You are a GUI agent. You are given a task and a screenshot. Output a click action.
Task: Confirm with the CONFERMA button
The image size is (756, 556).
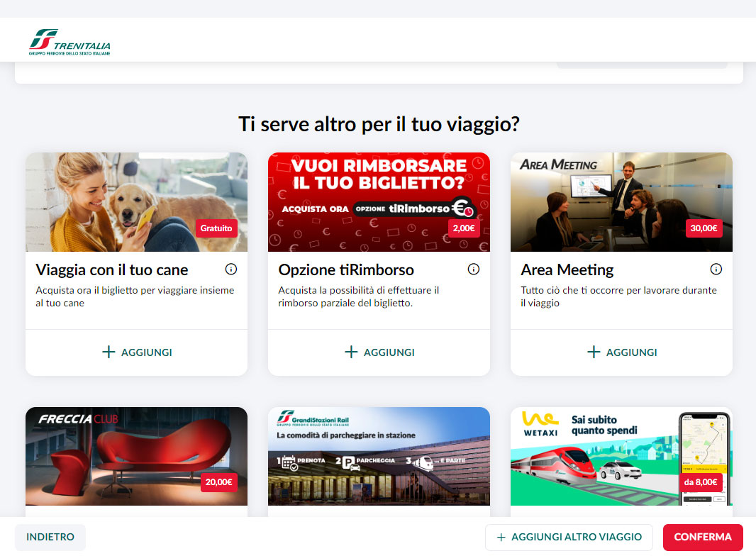(x=703, y=537)
